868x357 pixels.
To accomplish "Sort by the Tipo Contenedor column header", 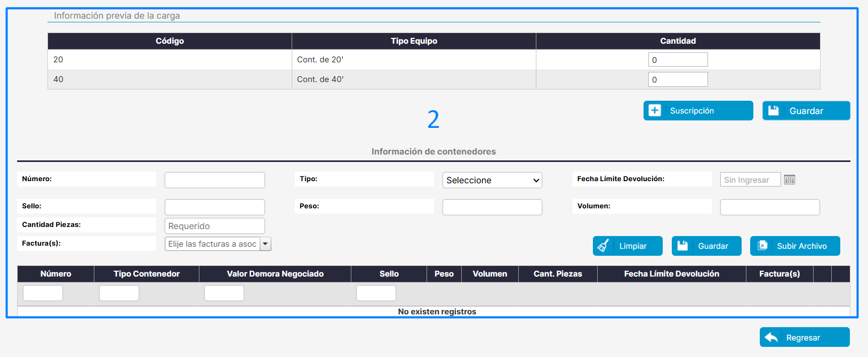I will point(146,274).
